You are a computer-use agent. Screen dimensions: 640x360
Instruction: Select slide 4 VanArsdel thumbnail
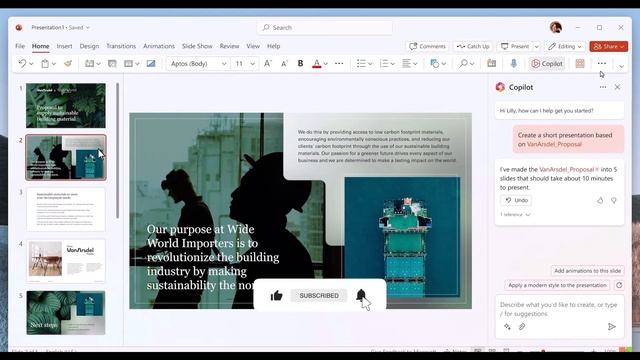[x=66, y=261]
